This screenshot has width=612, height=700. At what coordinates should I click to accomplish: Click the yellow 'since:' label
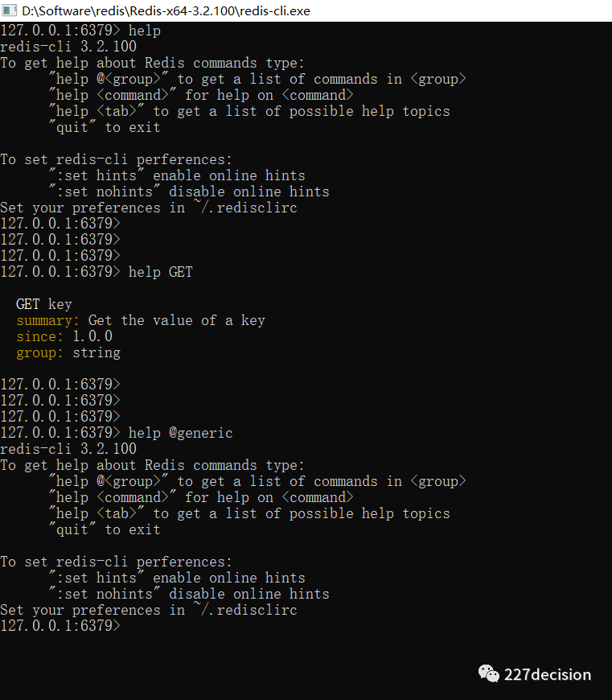[x=39, y=336]
